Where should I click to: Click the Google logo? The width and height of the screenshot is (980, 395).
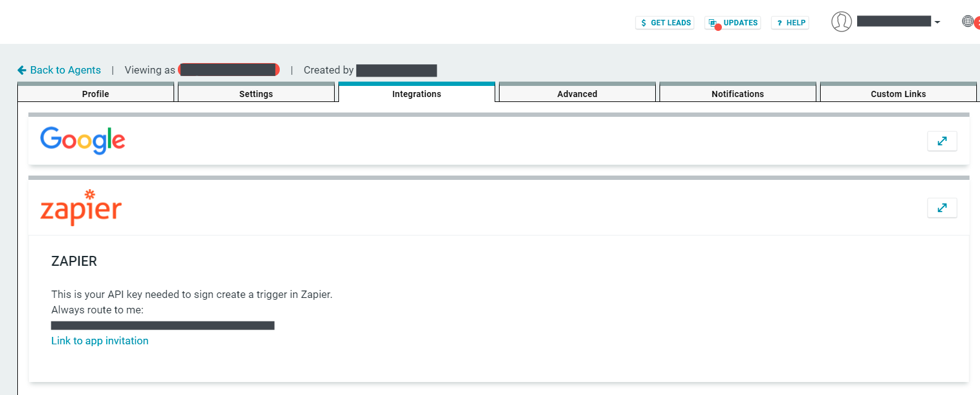(x=83, y=140)
